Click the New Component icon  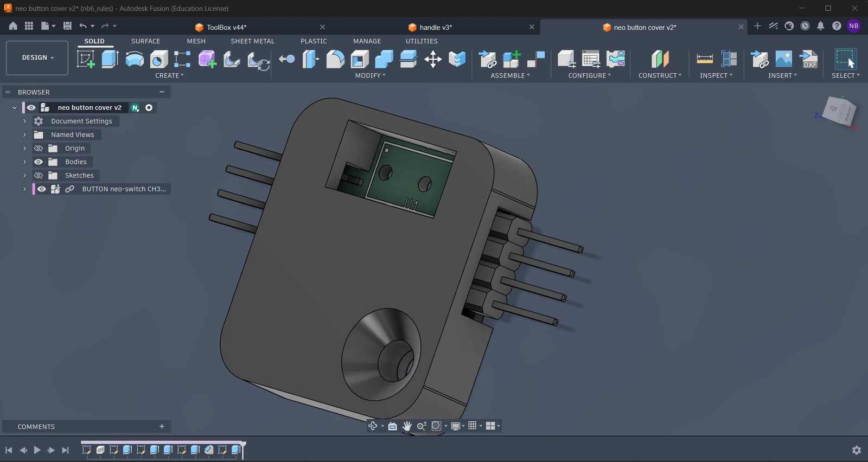point(512,59)
